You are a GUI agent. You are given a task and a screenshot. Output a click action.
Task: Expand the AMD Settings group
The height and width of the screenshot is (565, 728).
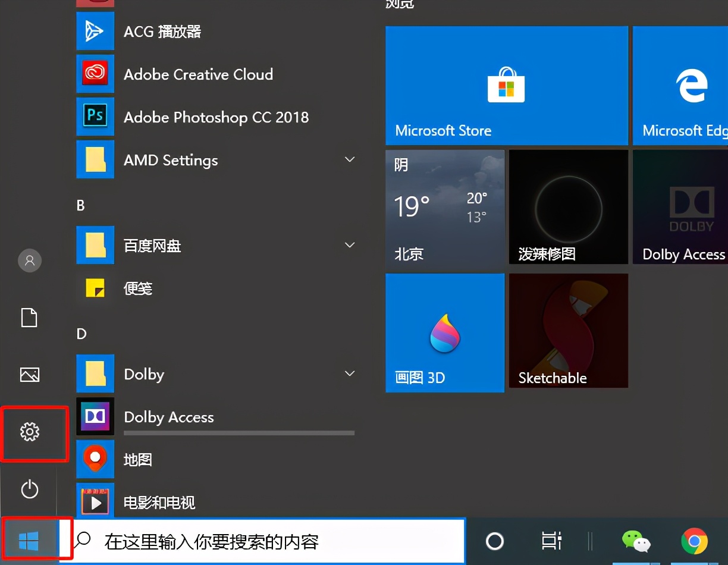click(349, 159)
